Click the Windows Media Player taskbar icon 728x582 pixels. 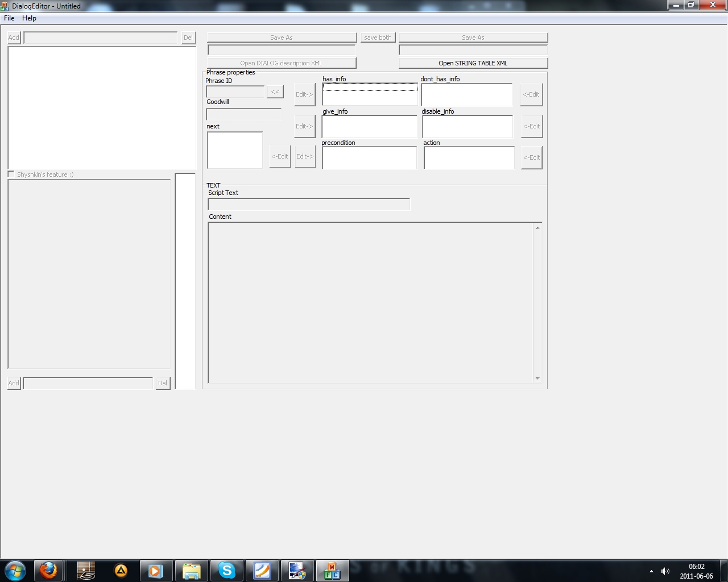[156, 570]
